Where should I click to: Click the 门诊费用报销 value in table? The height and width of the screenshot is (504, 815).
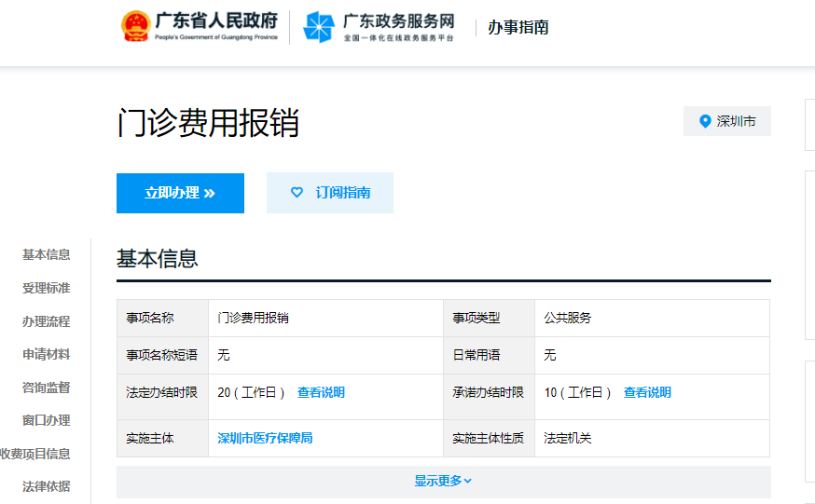pyautogui.click(x=253, y=318)
